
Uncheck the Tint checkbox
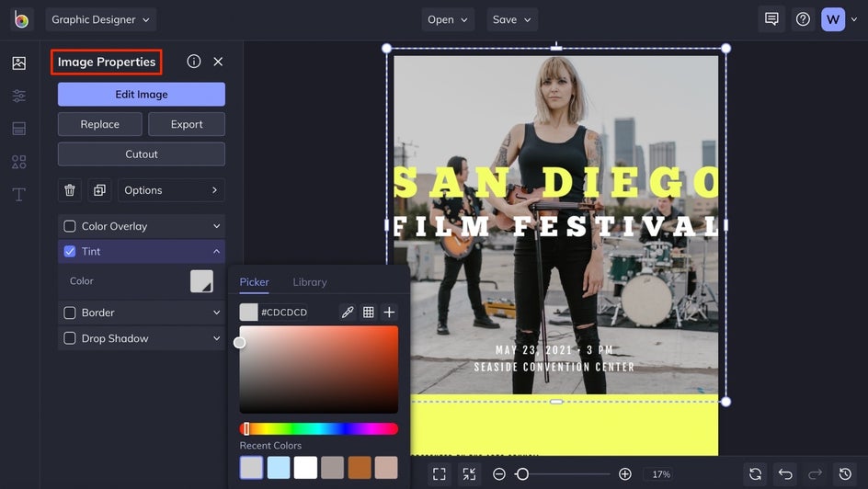tap(70, 251)
